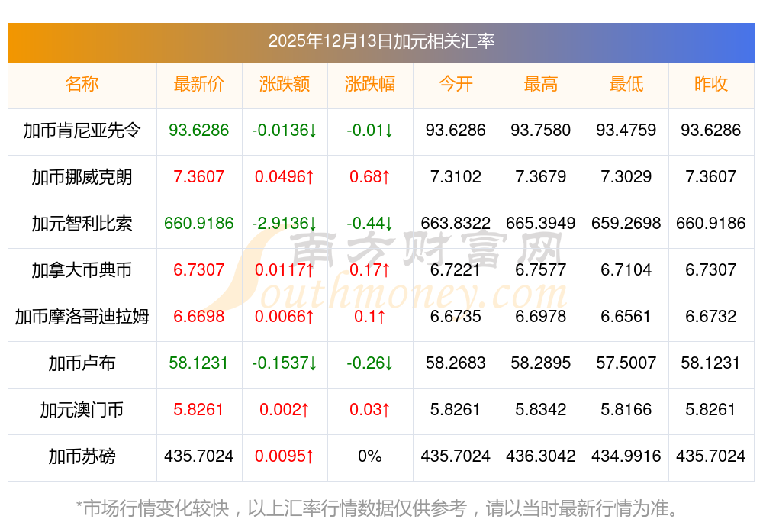The width and height of the screenshot is (763, 532).
Task: Click the low value 6.7104
Action: [x=626, y=269]
